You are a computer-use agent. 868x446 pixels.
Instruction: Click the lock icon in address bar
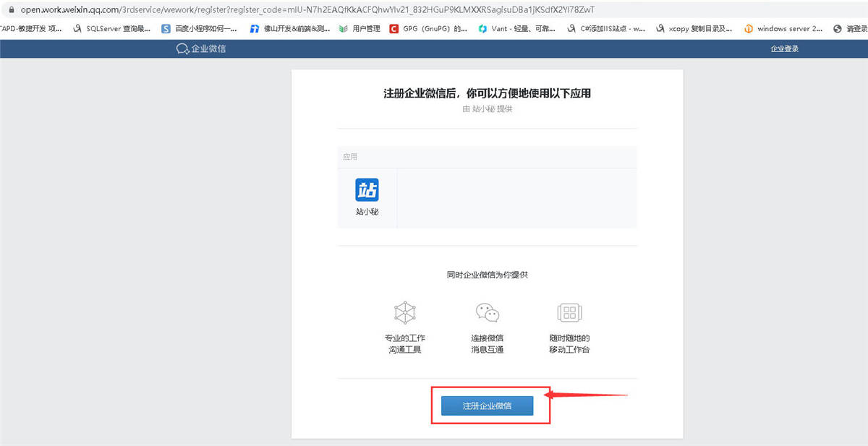pos(11,10)
